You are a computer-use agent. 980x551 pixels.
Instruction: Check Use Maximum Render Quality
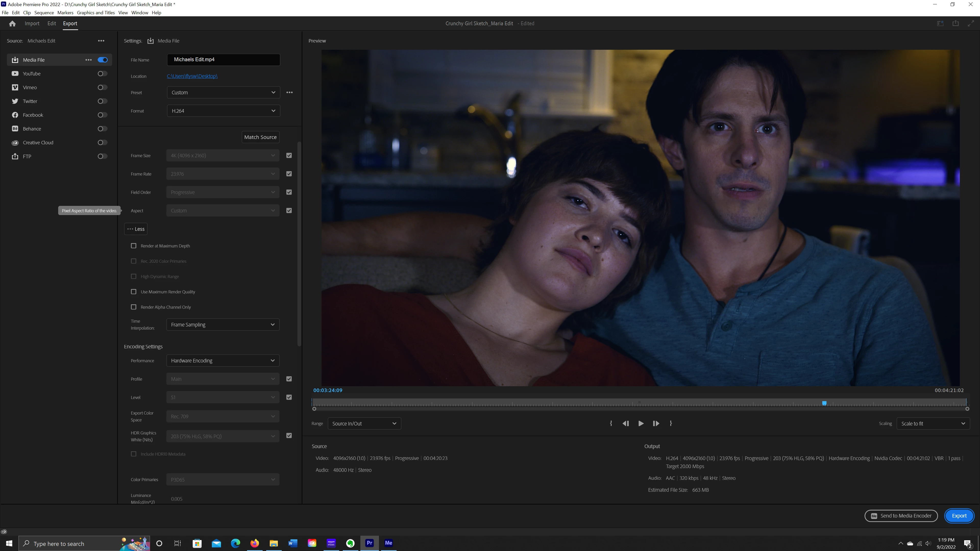[x=133, y=292]
